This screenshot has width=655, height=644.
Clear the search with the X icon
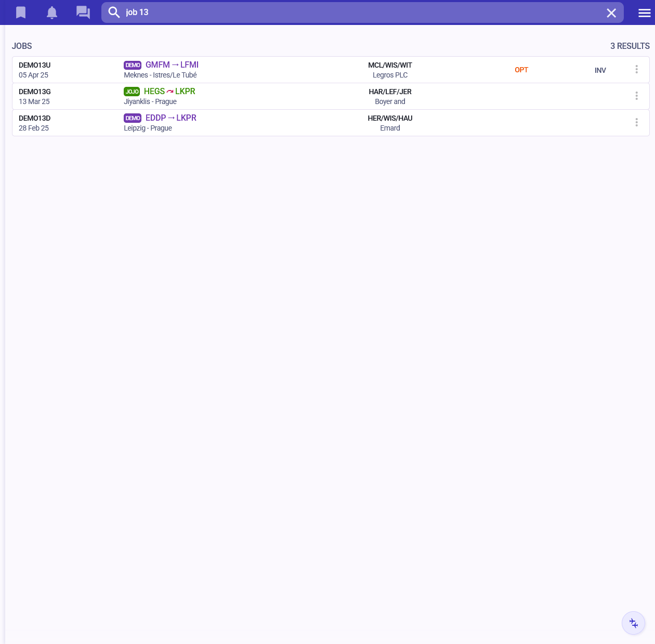coord(611,13)
